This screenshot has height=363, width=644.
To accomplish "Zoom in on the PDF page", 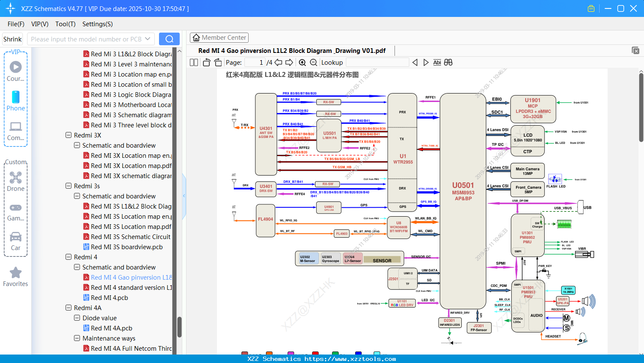I will [303, 62].
